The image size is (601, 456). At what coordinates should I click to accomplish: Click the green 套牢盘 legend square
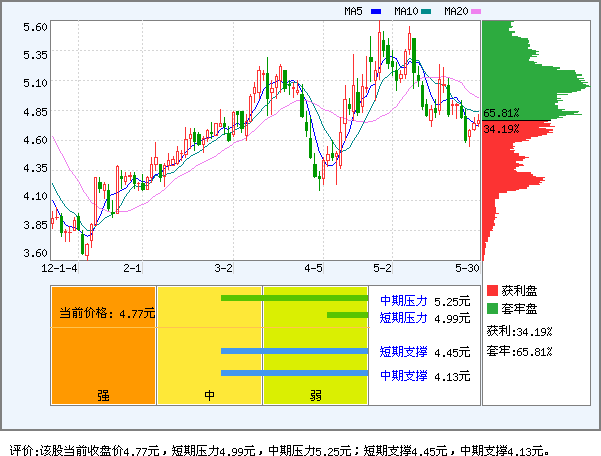pos(492,308)
